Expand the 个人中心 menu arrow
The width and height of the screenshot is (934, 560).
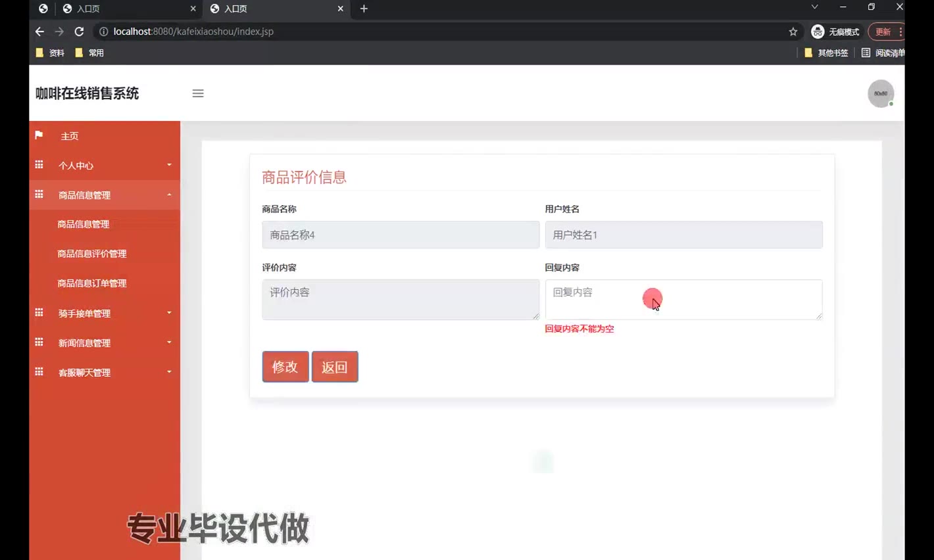tap(169, 165)
